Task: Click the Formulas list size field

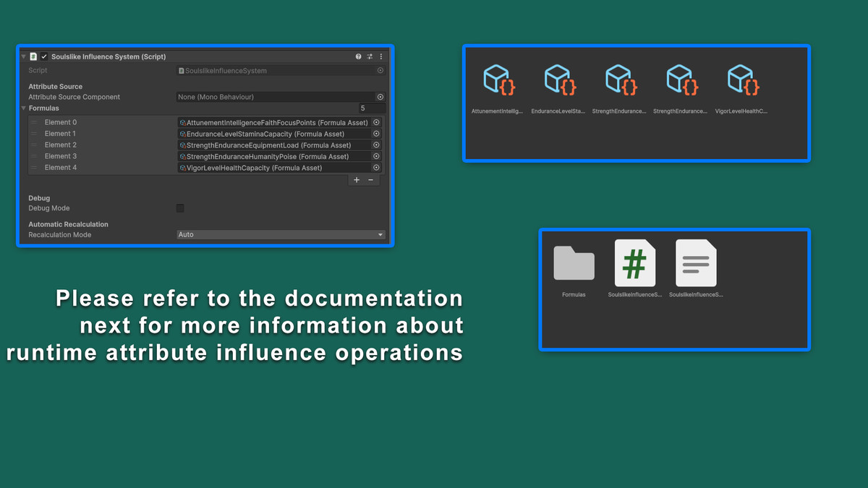Action: click(372, 108)
